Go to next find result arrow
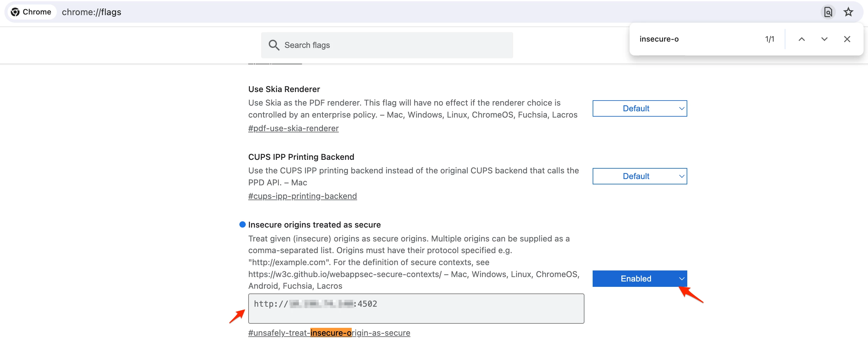Screen dimensions: 868x348 tap(824, 39)
